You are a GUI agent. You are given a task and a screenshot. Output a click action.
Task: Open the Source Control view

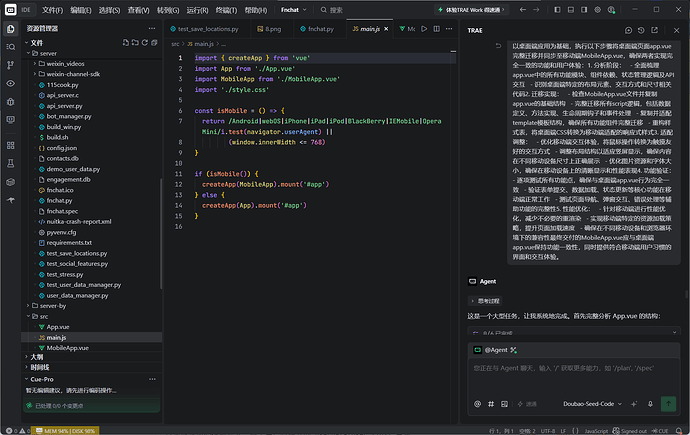click(11, 65)
